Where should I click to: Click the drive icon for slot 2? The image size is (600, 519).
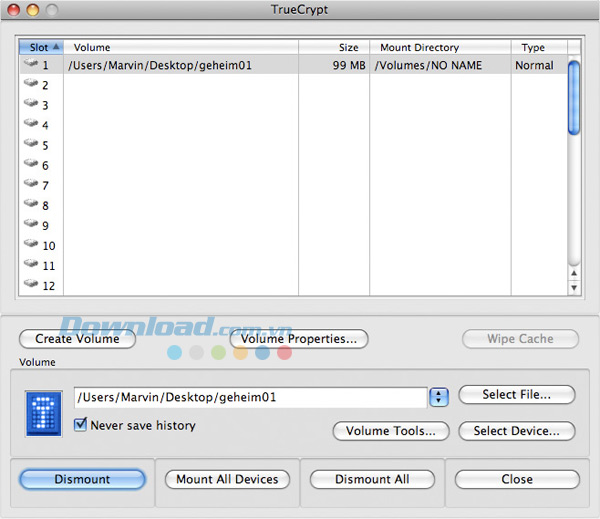click(31, 83)
